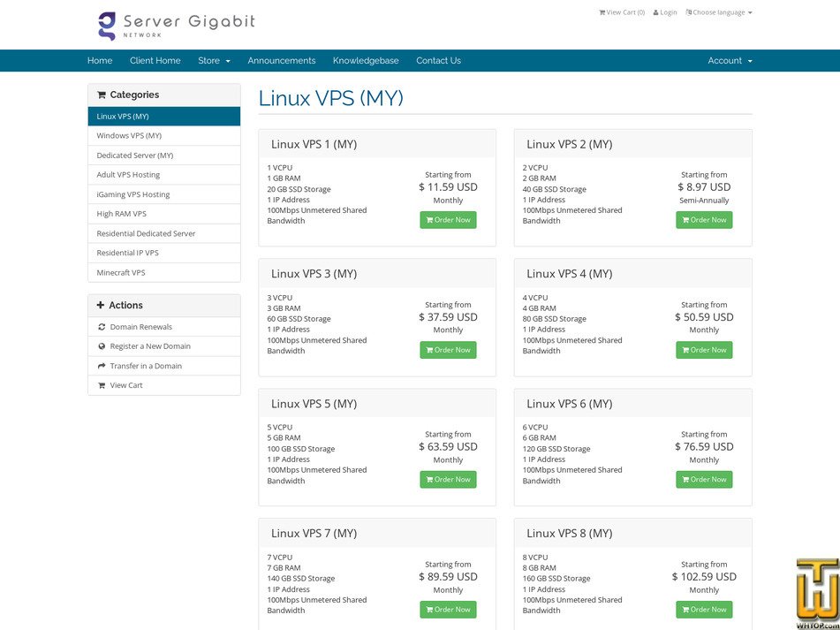Click the arrow icon next to Transfer in a Domain
Screen dimensions: 840x630
pos(102,366)
